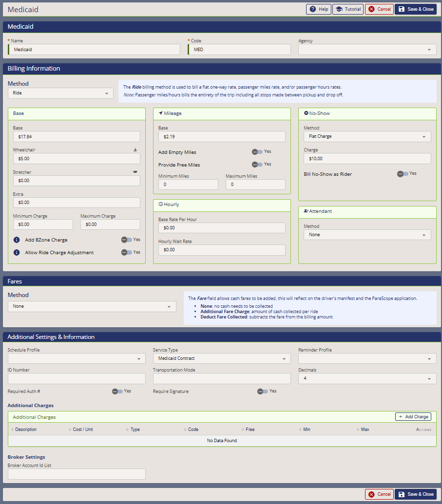This screenshot has width=442, height=504.
Task: Click the wheelchair icon above Wheelchair field
Action: pyautogui.click(x=135, y=150)
